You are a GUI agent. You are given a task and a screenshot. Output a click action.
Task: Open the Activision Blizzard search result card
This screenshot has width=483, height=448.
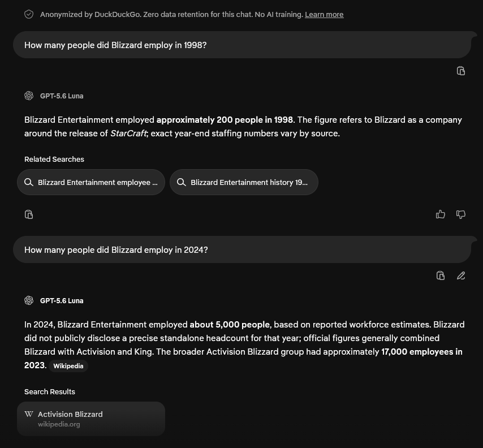91,419
